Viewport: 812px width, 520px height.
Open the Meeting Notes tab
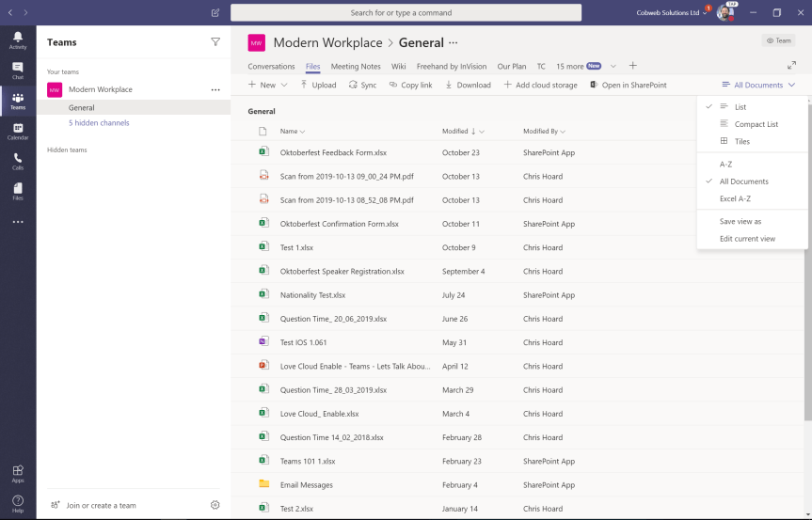pos(356,66)
